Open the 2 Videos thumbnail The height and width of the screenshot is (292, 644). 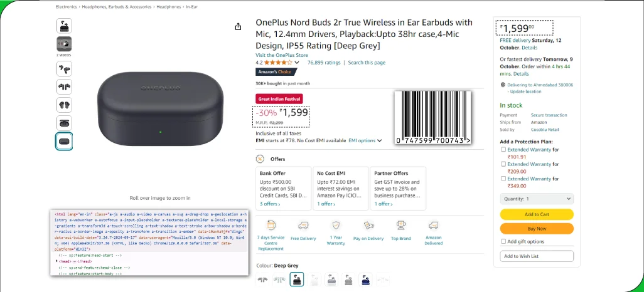pos(64,44)
